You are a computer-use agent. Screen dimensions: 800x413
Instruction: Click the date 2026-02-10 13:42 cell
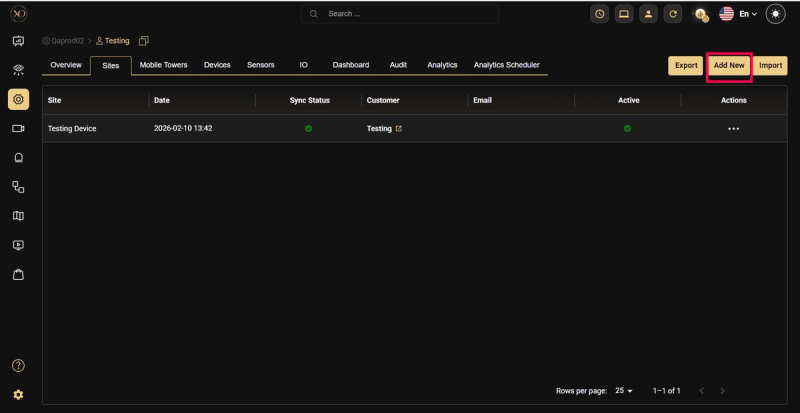tap(183, 129)
